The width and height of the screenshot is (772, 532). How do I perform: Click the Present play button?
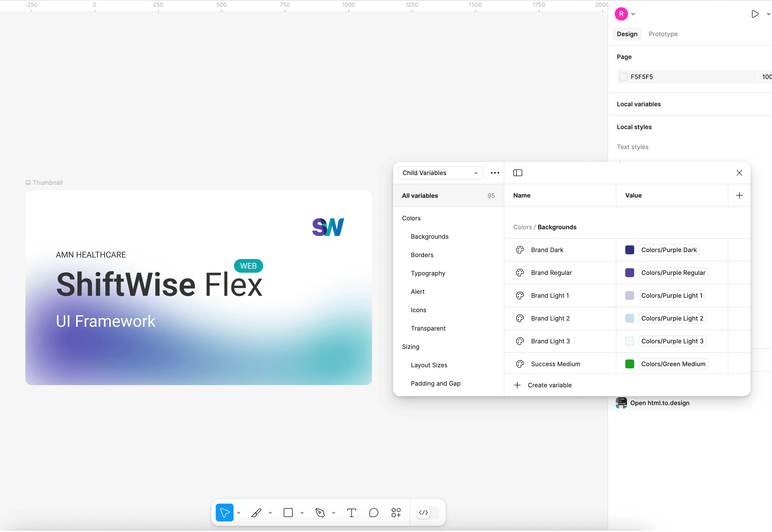755,14
